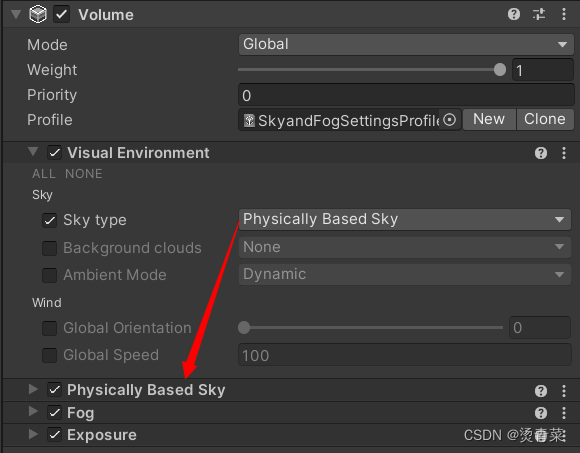Expand the Exposure override foldout

pos(33,434)
